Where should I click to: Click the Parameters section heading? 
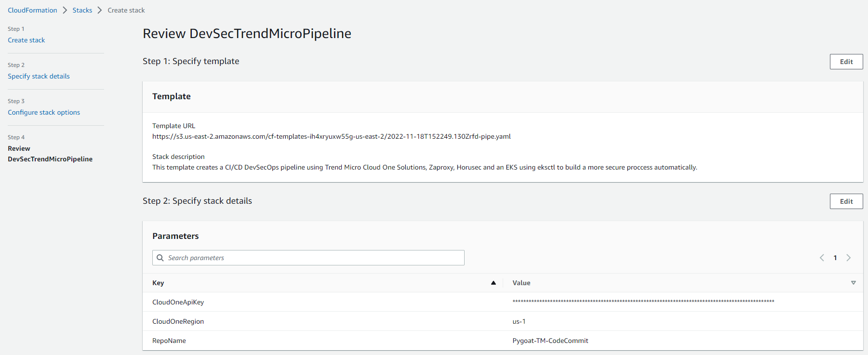click(175, 236)
